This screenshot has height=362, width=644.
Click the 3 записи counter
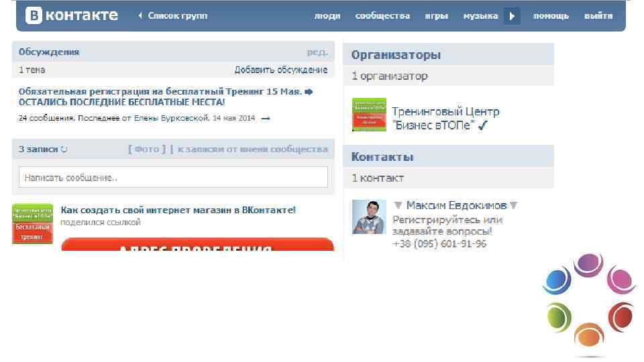pyautogui.click(x=38, y=149)
